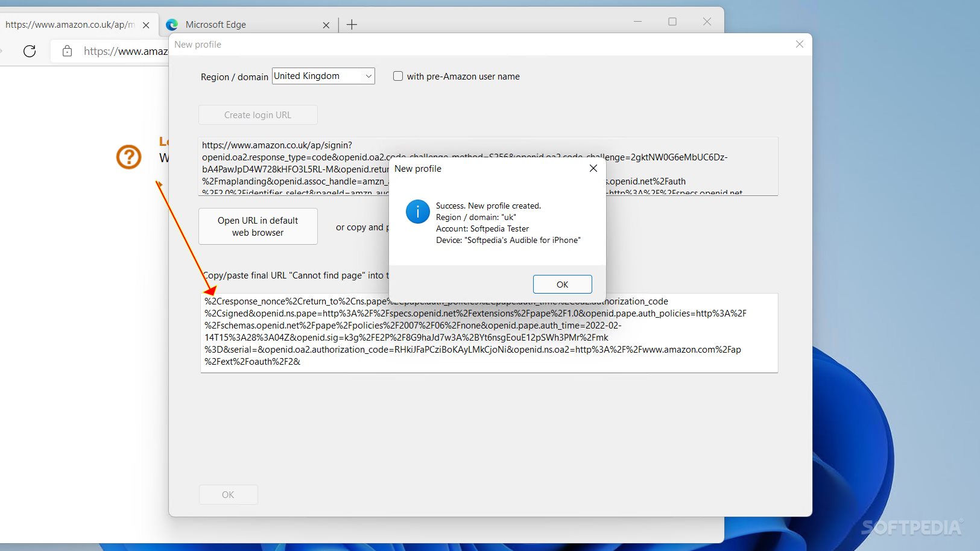The width and height of the screenshot is (980, 551).
Task: Open the Region / domain dropdown
Action: pos(323,76)
